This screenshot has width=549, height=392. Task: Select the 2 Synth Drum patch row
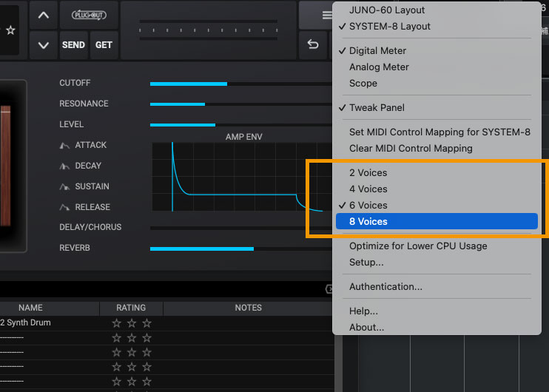(166, 322)
